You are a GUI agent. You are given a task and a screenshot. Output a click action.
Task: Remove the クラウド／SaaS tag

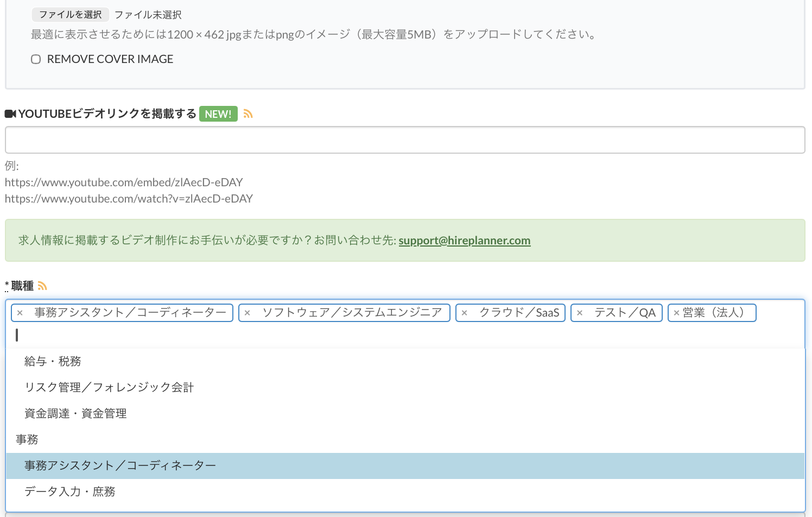click(x=465, y=313)
